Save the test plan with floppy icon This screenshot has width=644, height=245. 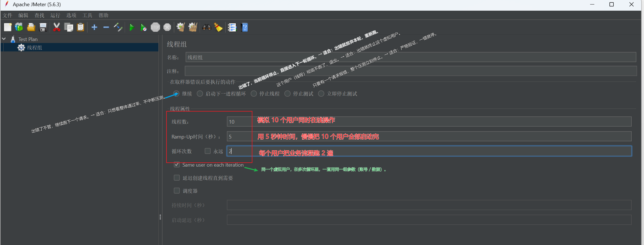43,27
